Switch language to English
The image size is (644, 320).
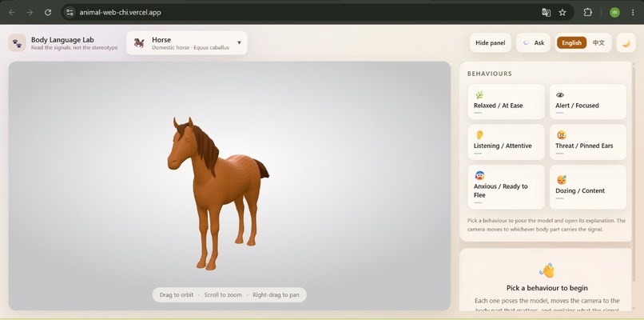click(571, 42)
